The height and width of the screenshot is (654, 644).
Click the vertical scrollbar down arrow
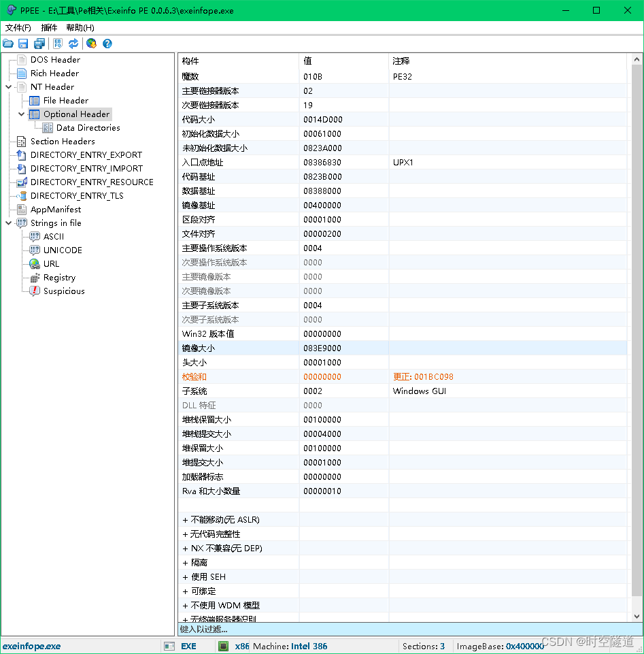tap(637, 617)
